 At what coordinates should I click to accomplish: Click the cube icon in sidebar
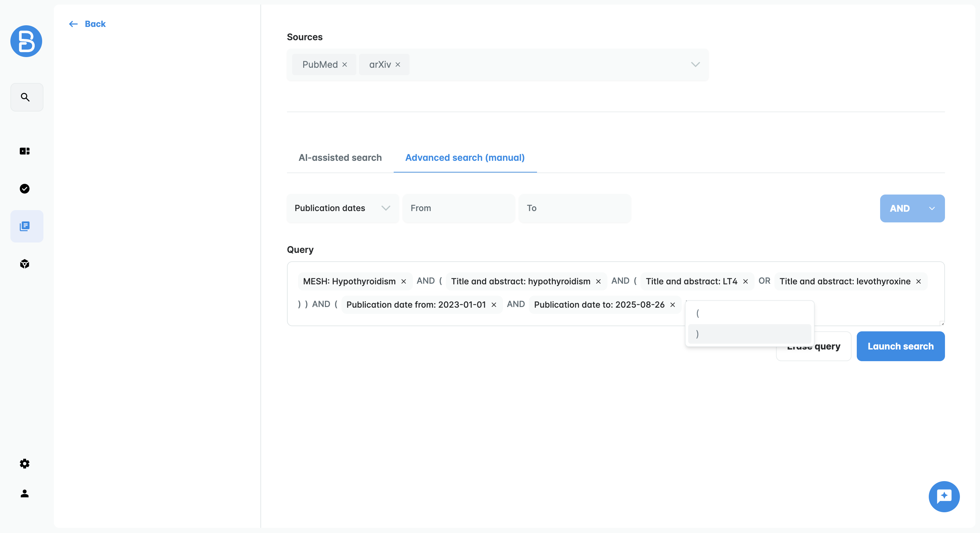(25, 264)
